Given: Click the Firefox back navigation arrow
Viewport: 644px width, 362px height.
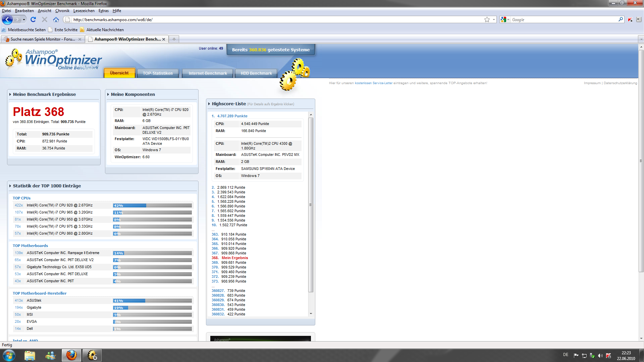Looking at the screenshot, I should (x=7, y=19).
